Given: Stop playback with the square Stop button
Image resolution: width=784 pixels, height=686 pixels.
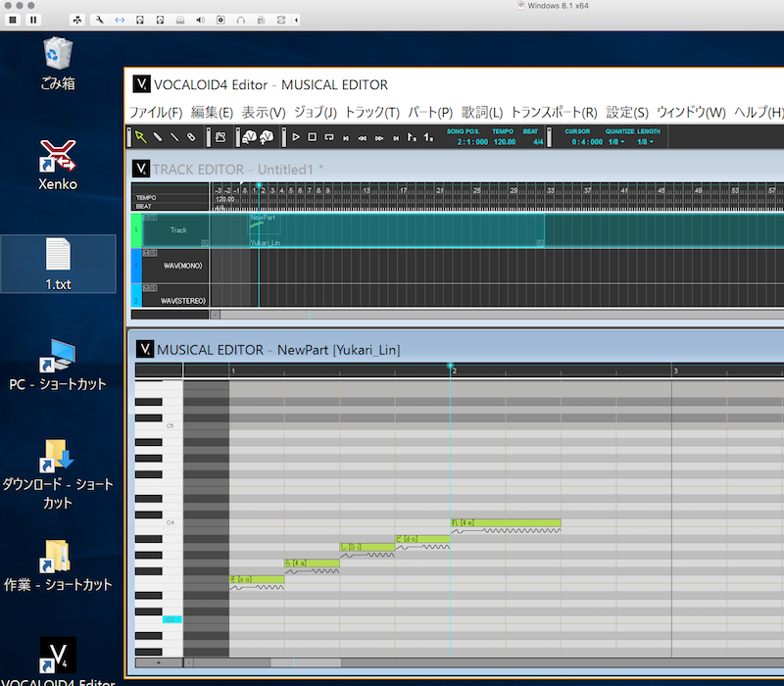Looking at the screenshot, I should click(312, 136).
